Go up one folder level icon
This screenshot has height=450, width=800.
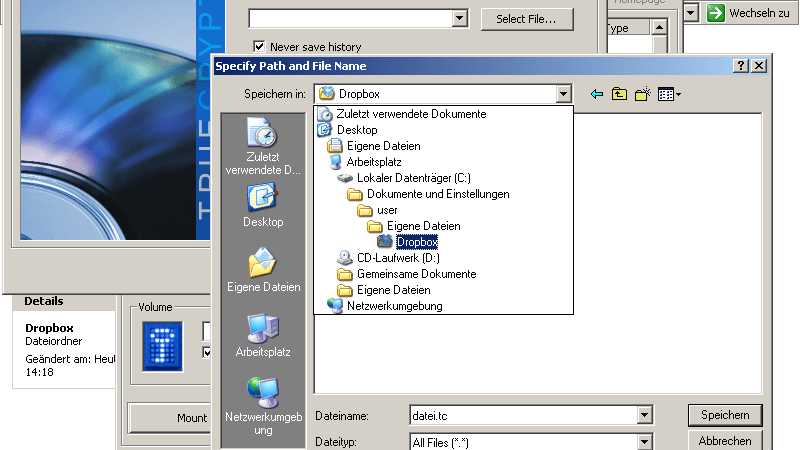619,94
